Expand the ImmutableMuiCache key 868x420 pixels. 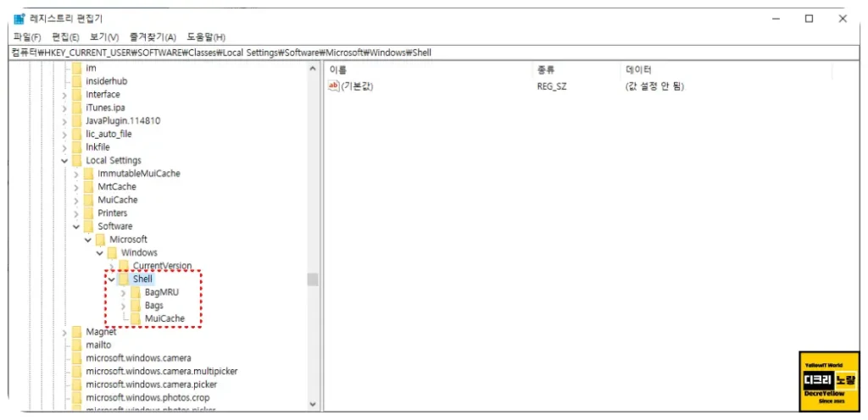[76, 174]
